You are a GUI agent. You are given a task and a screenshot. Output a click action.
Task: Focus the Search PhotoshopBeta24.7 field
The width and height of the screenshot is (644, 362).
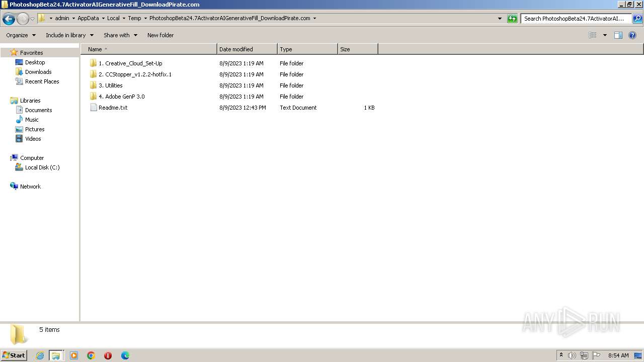tap(576, 19)
